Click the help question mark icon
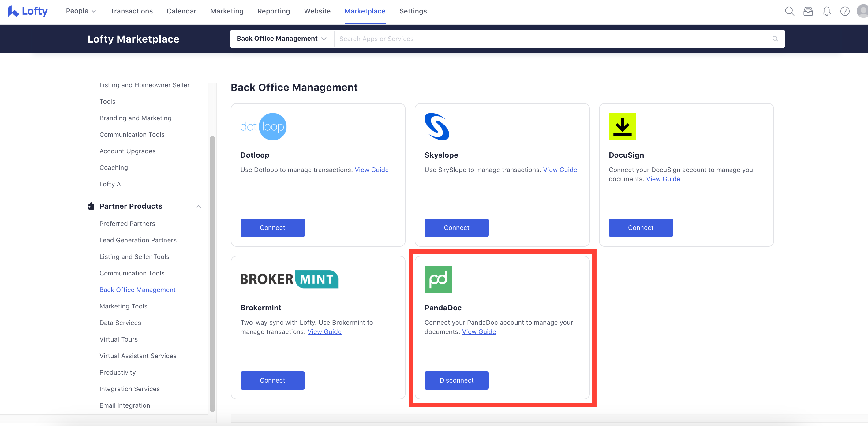The image size is (868, 426). pos(845,11)
